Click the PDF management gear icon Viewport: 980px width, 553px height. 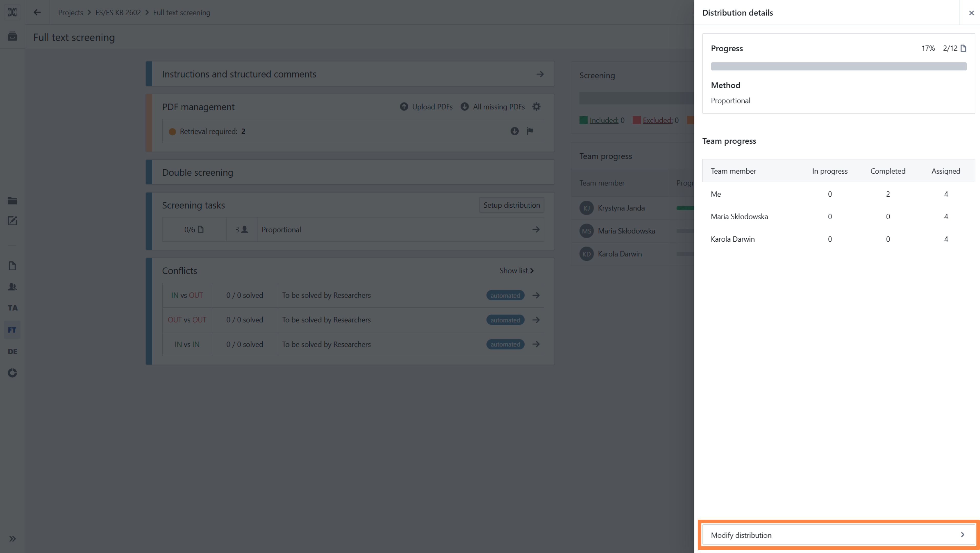[x=536, y=107]
